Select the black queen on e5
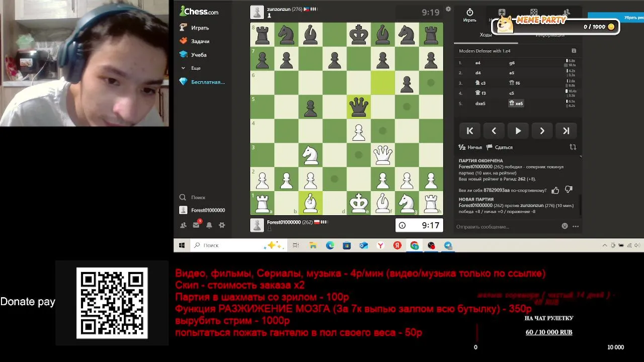The width and height of the screenshot is (644, 362). click(x=359, y=107)
